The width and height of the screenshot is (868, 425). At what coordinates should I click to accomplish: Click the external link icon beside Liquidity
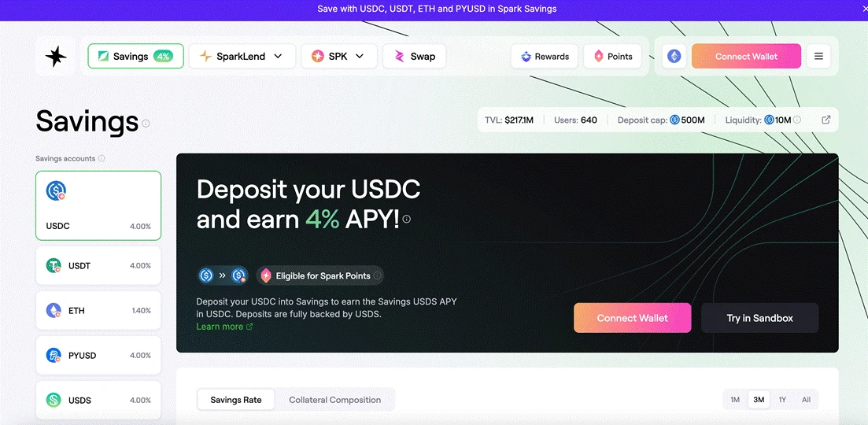coord(826,120)
